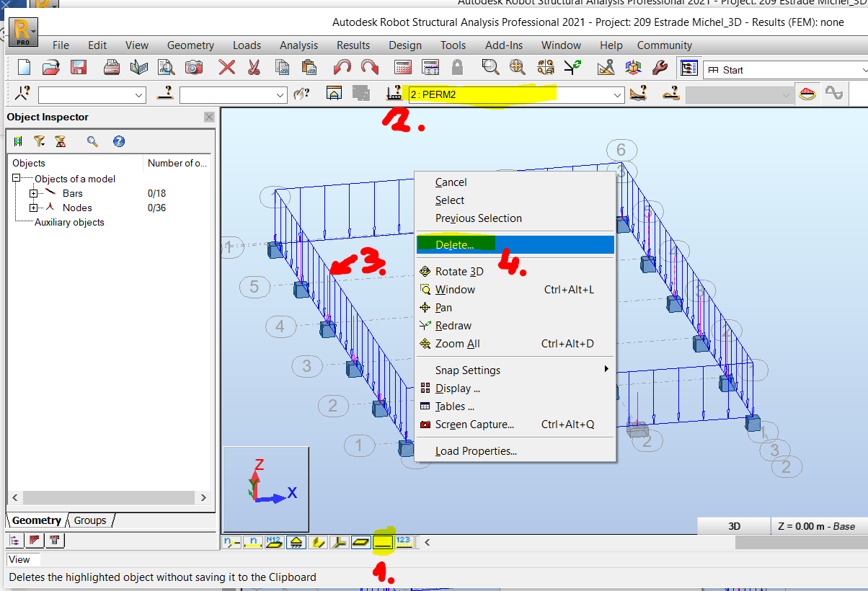The height and width of the screenshot is (591, 868).
Task: Toggle load symbols display icon
Action: (x=382, y=542)
